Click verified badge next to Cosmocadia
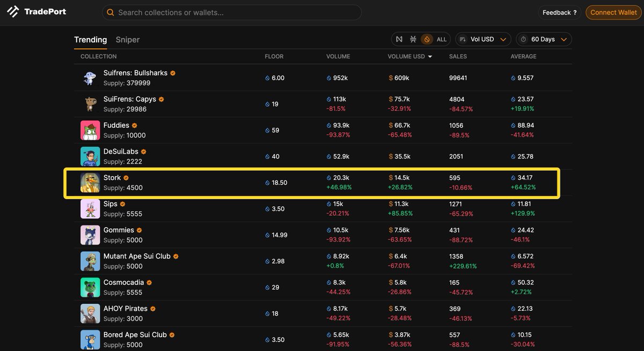The width and height of the screenshot is (644, 351). pos(149,283)
